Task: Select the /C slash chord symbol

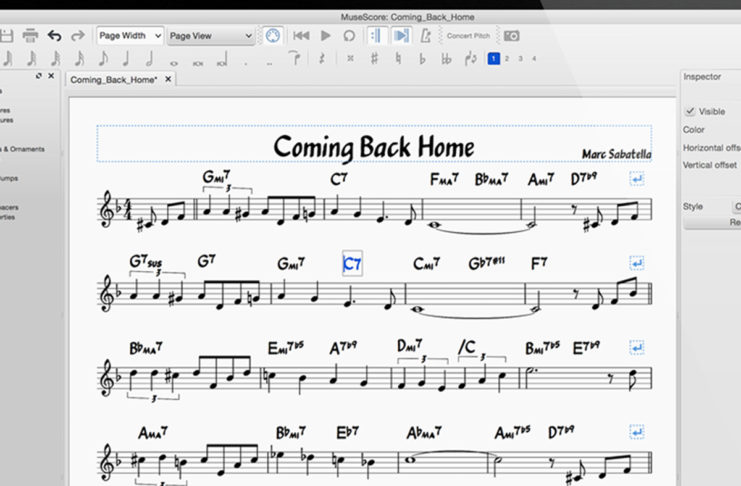Action: click(467, 347)
